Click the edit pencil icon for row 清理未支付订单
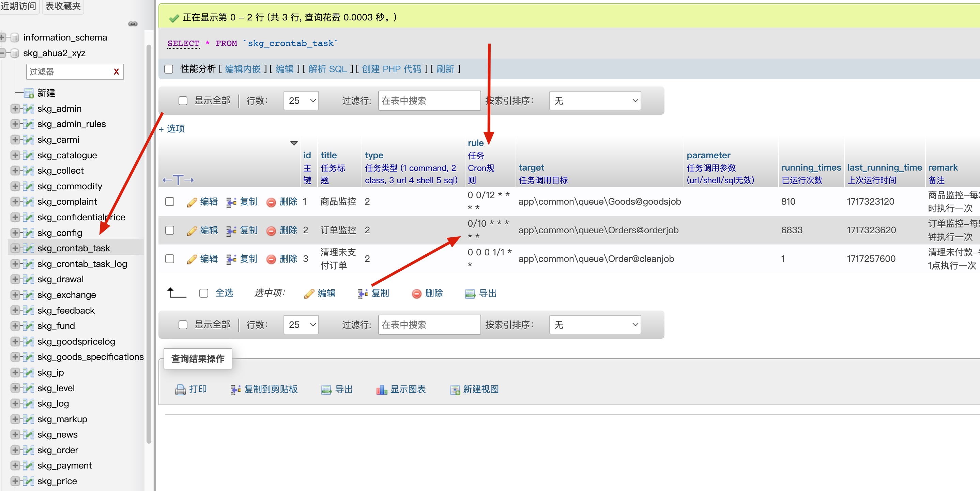 pos(192,259)
